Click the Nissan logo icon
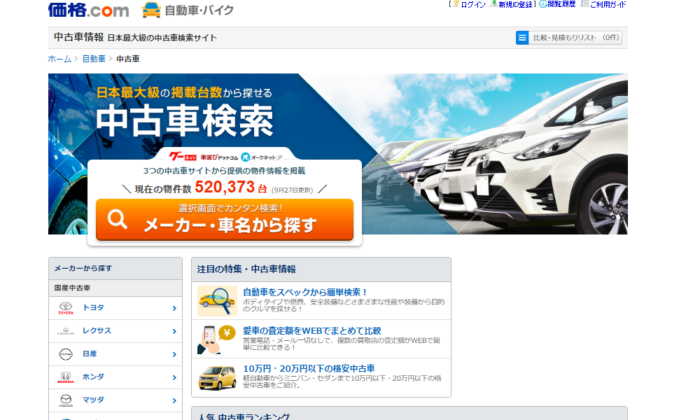Viewport: 700px width, 420px height. [x=66, y=354]
